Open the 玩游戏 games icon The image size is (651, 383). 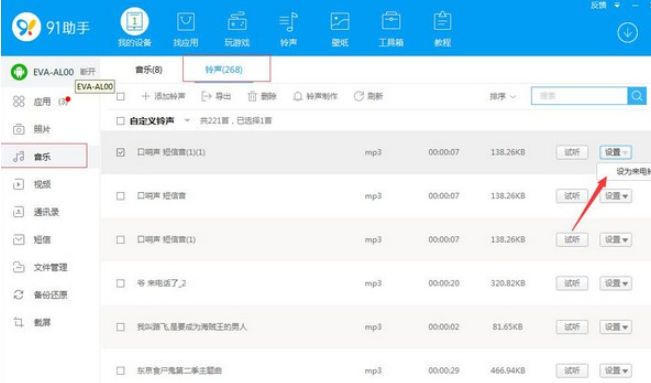pos(237,28)
